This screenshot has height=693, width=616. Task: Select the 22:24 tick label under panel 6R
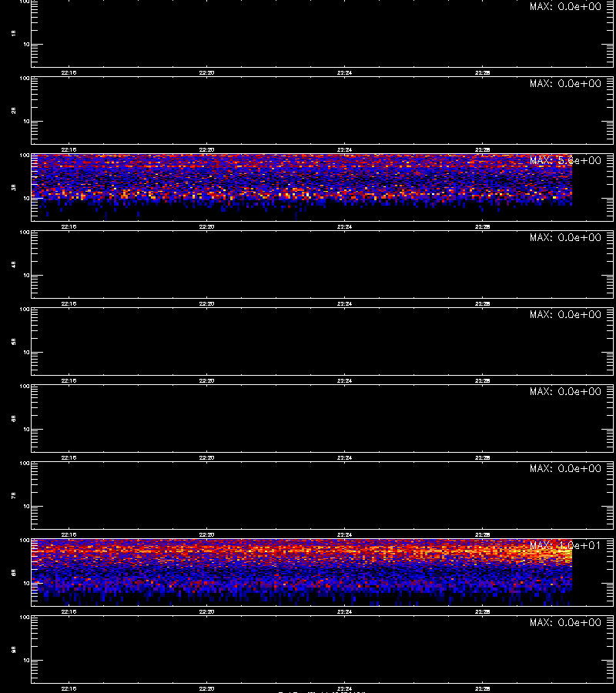click(345, 458)
